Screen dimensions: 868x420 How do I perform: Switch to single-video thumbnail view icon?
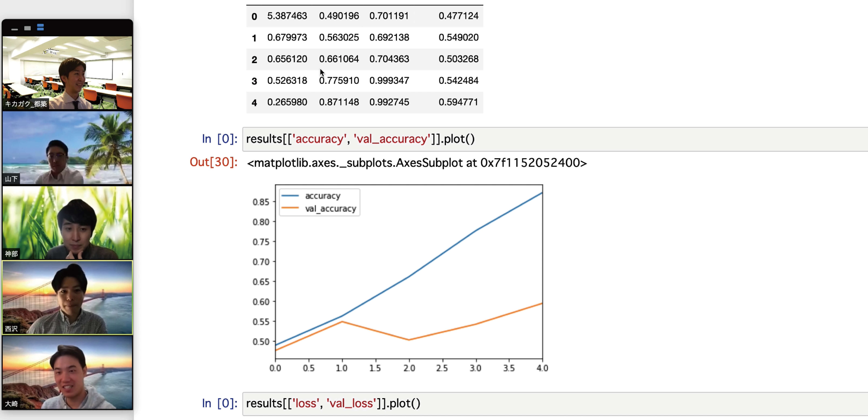pyautogui.click(x=27, y=28)
